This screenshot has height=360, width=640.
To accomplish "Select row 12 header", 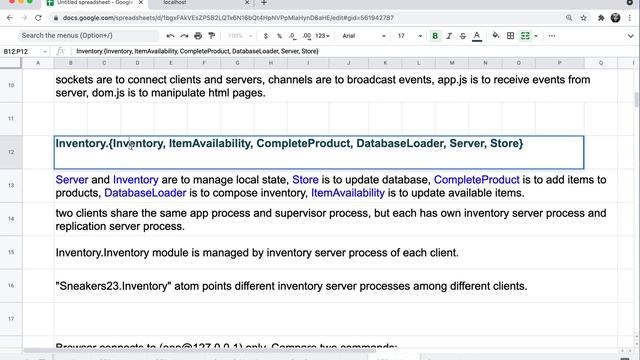I will (11, 152).
